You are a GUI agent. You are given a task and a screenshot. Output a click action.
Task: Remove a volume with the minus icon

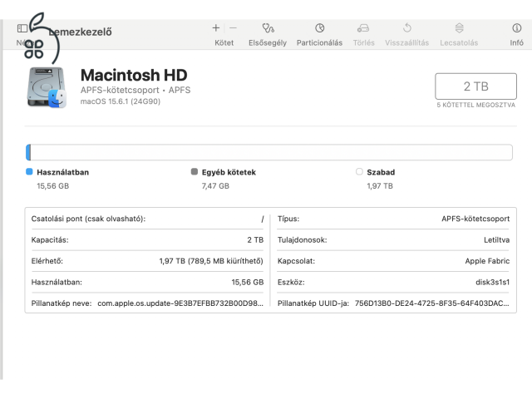[233, 27]
